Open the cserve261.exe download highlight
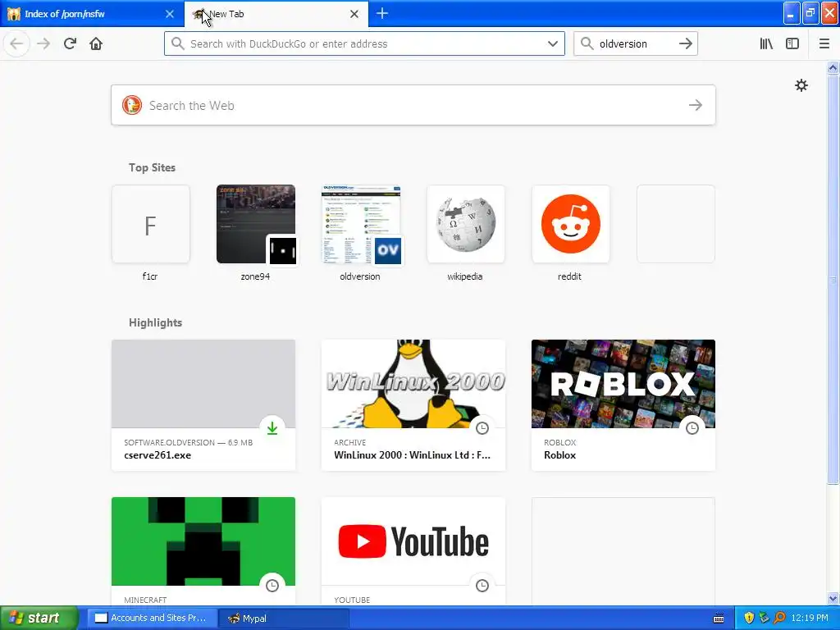This screenshot has width=840, height=630. pyautogui.click(x=203, y=405)
